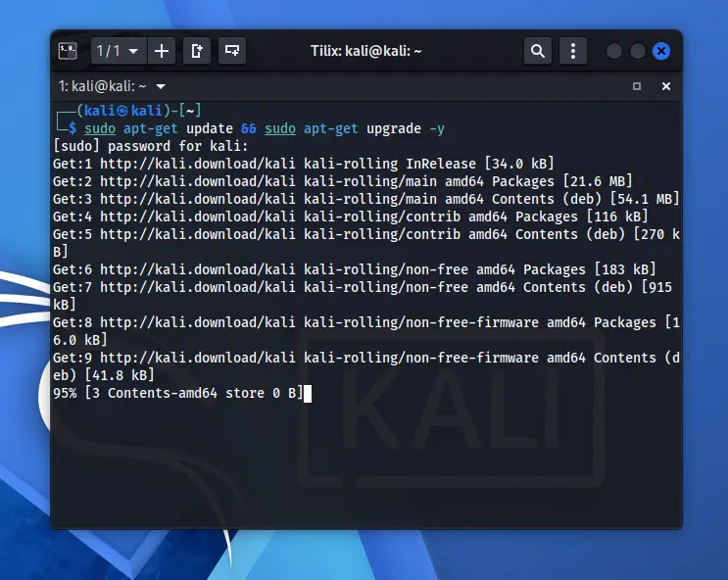The width and height of the screenshot is (728, 580).
Task: Add terminal right split icon
Action: pos(197,51)
